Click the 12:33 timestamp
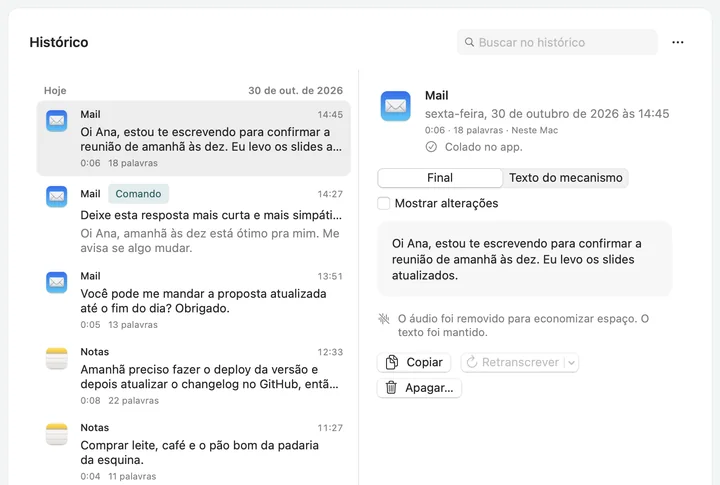The image size is (720, 485). click(330, 352)
